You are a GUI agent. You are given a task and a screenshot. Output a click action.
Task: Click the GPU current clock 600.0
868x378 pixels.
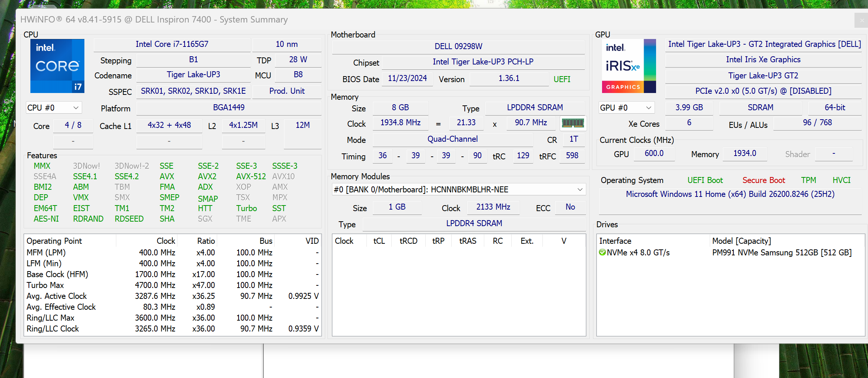coord(654,153)
